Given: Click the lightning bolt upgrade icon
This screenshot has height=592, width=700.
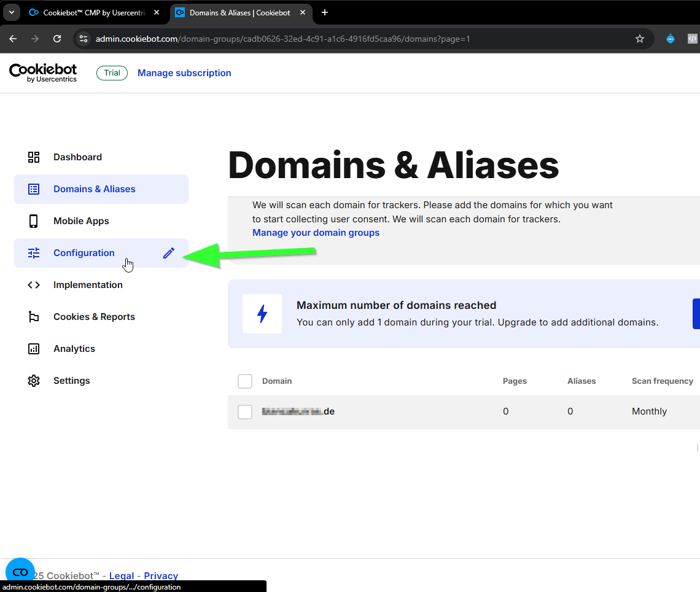Looking at the screenshot, I should [262, 313].
